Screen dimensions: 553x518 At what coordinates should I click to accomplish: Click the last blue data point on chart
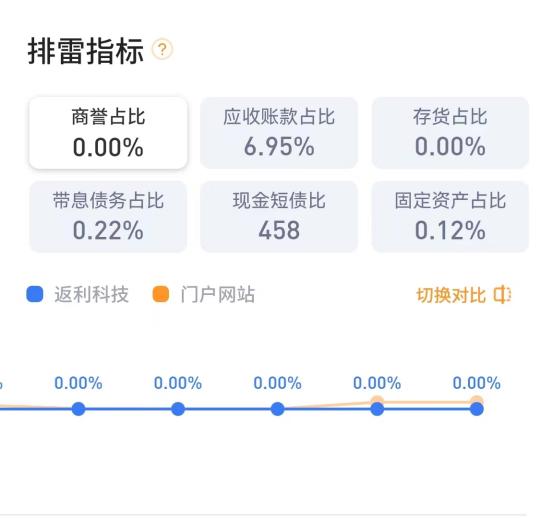pyautogui.click(x=477, y=409)
